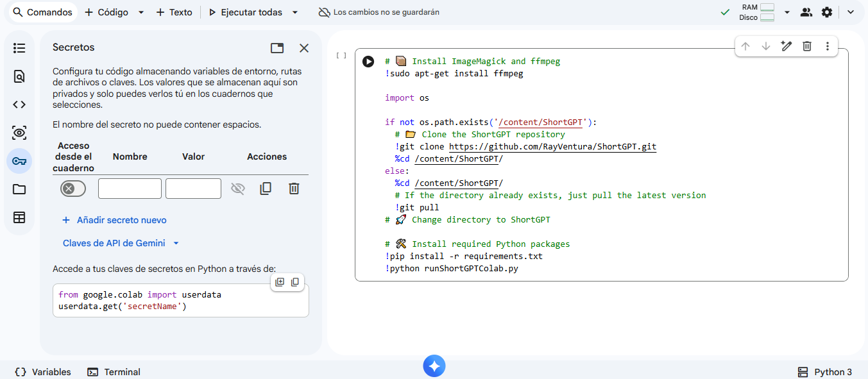Screen dimensions: 868x379
Task: Open the share people icon
Action: tap(806, 12)
